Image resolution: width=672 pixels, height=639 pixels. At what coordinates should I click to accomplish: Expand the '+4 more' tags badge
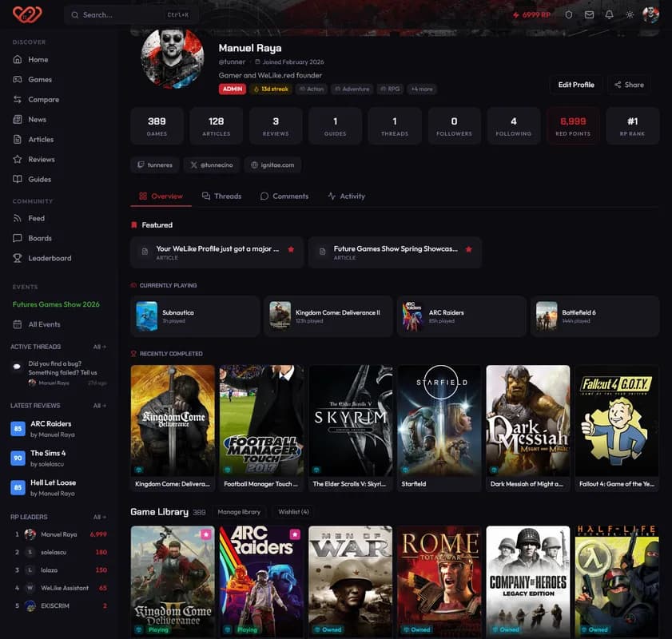click(422, 89)
